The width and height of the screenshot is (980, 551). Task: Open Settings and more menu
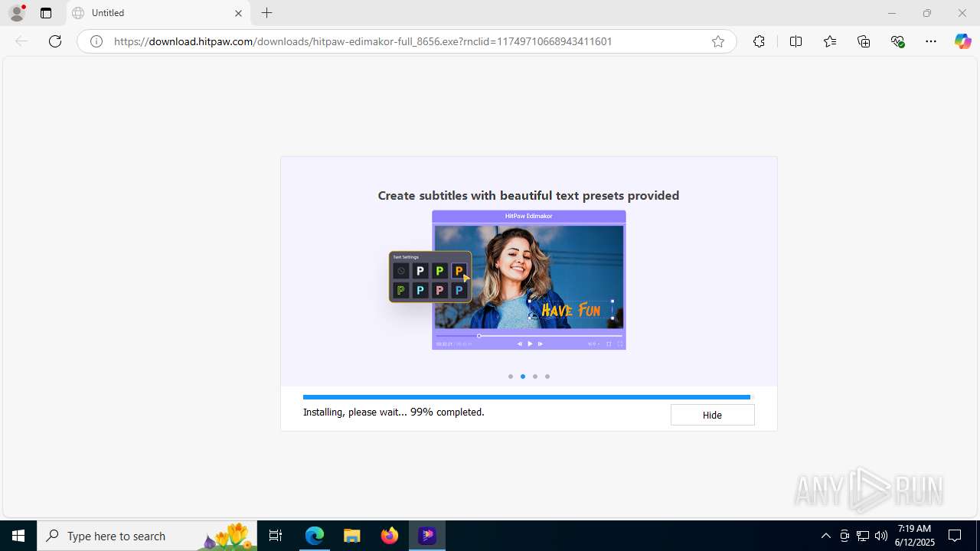[931, 41]
